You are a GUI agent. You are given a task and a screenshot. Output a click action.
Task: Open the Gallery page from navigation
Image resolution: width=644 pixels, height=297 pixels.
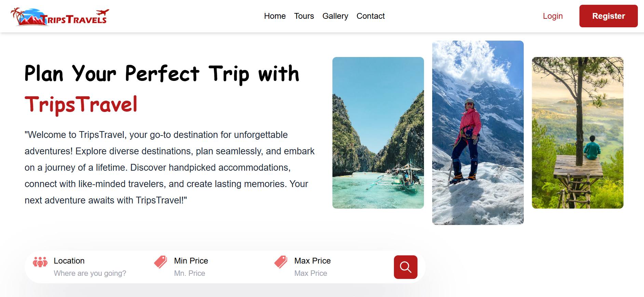[335, 16]
